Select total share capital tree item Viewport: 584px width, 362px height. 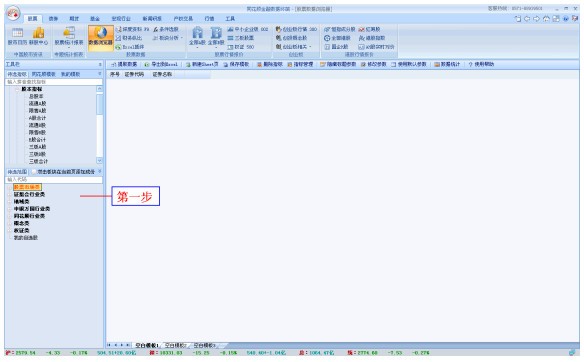[x=36, y=96]
